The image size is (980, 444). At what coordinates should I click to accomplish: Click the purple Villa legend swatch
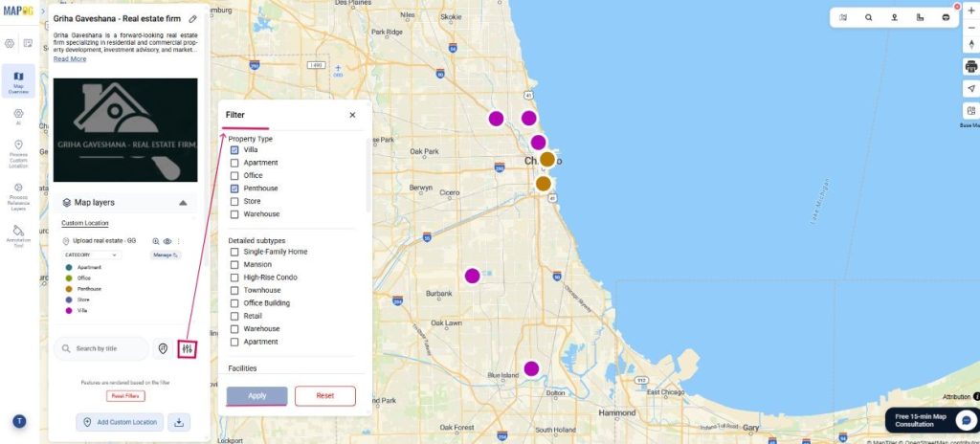(x=69, y=310)
